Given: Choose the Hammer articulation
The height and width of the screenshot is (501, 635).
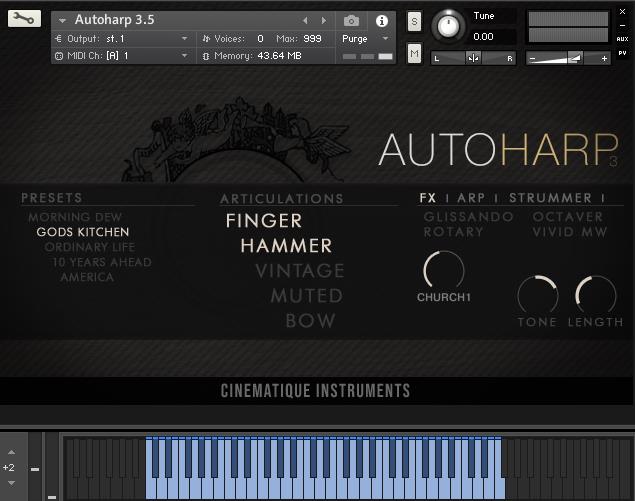Looking at the screenshot, I should click(286, 246).
